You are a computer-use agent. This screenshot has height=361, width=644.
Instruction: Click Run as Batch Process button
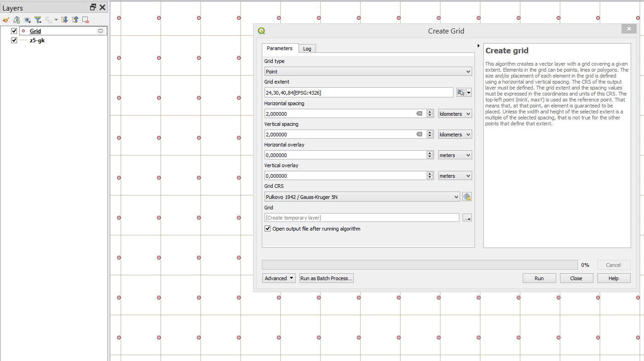326,278
